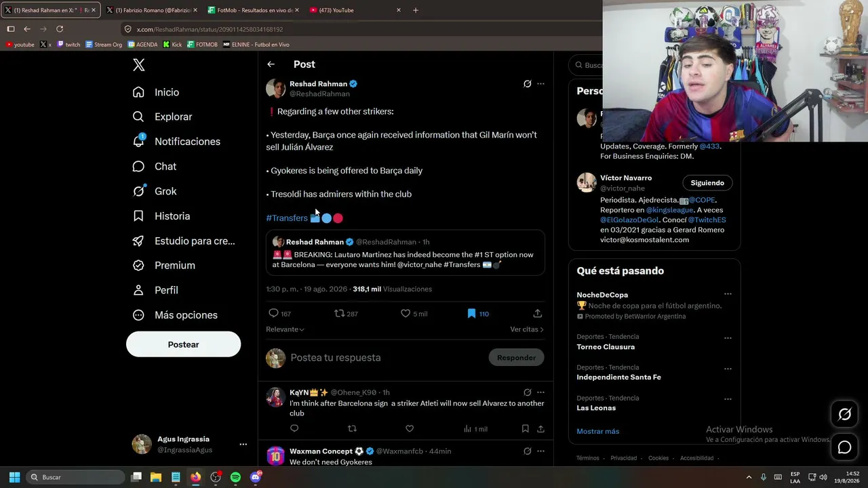
Task: Open the @TwitchES mention link
Action: [707, 220]
